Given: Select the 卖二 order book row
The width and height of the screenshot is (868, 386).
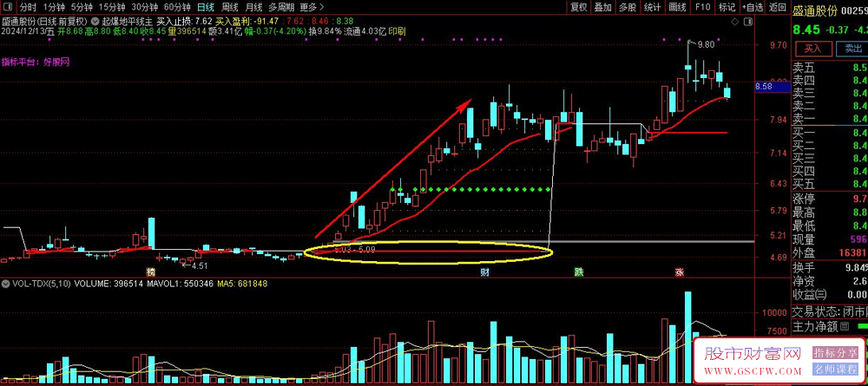Looking at the screenshot, I should [x=830, y=106].
